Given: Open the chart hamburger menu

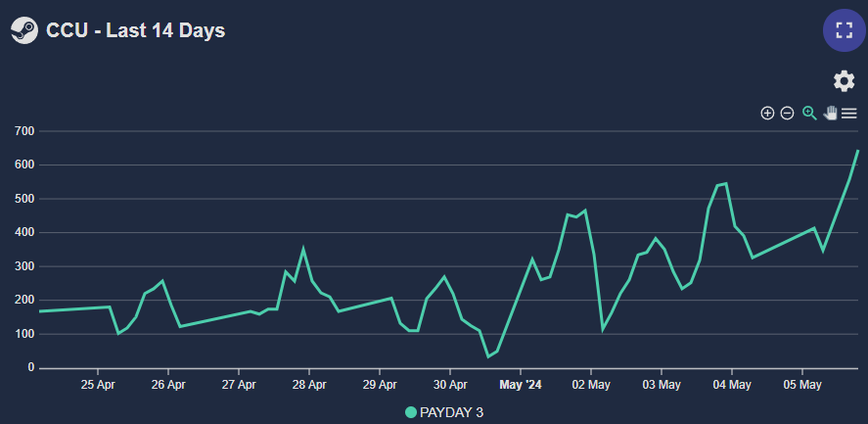Looking at the screenshot, I should pos(849,114).
